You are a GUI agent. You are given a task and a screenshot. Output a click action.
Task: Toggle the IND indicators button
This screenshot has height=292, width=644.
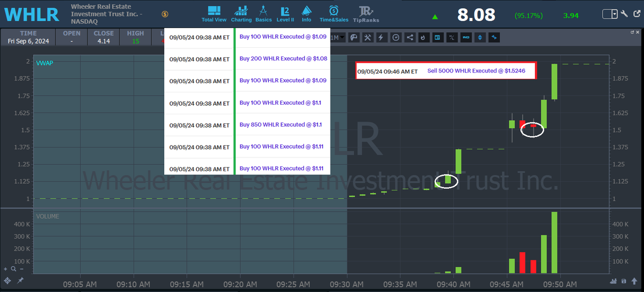pos(466,38)
